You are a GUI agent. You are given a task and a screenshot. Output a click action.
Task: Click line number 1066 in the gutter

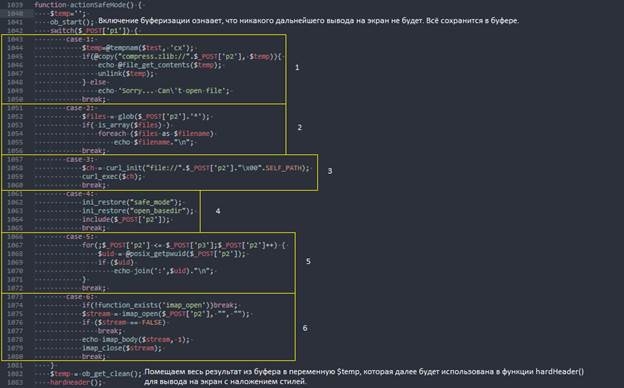(x=15, y=236)
